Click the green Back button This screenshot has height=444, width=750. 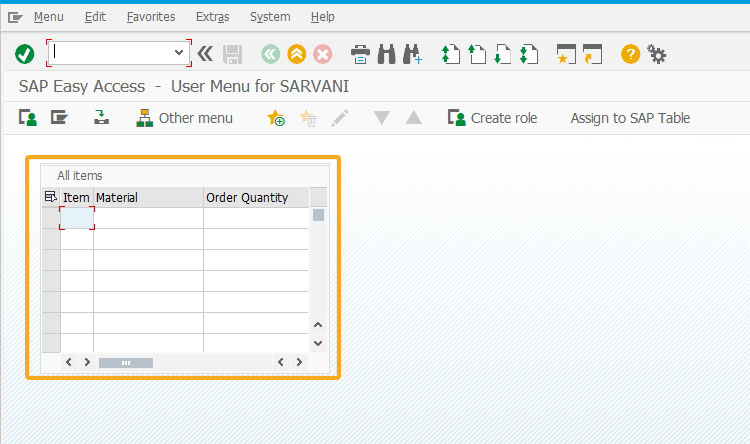270,54
